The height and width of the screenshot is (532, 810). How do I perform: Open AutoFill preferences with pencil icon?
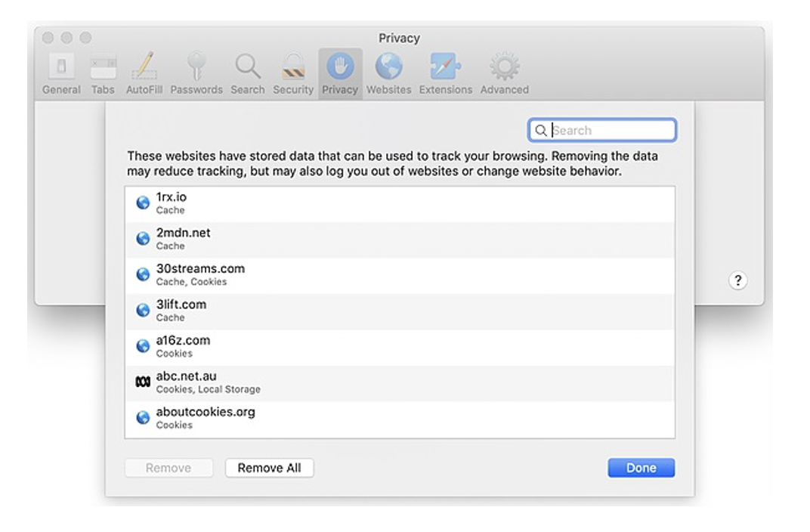pos(143,74)
